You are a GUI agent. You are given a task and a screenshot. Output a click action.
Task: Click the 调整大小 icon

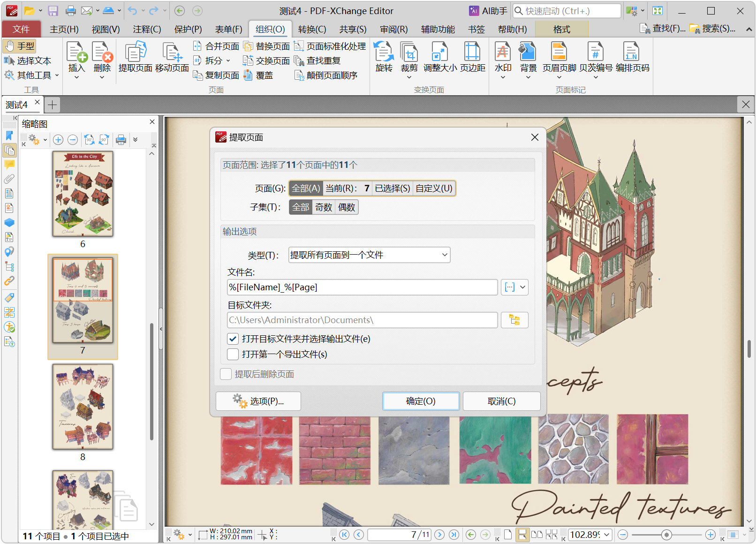440,57
